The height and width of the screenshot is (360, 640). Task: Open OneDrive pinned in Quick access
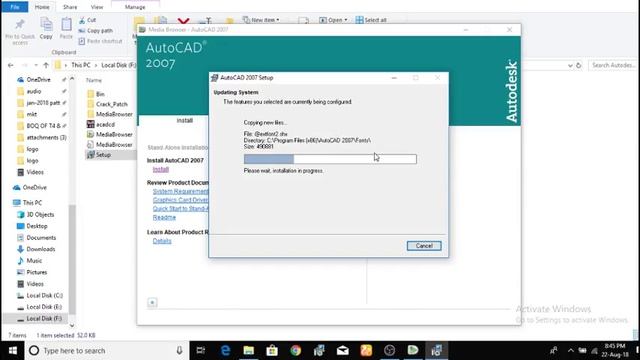(34, 80)
